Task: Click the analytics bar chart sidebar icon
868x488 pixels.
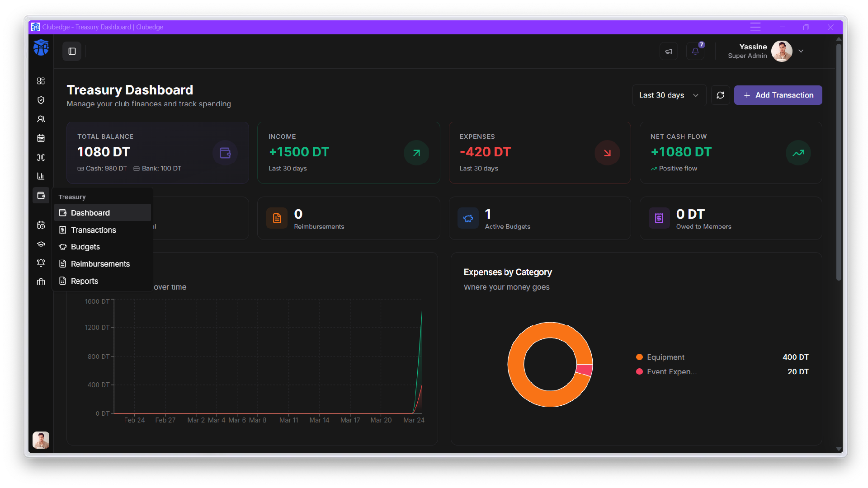Action: (41, 176)
